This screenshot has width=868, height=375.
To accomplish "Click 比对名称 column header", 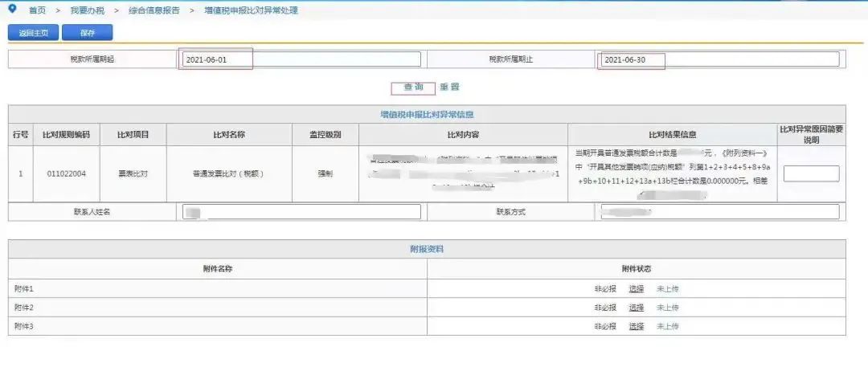I will point(229,134).
